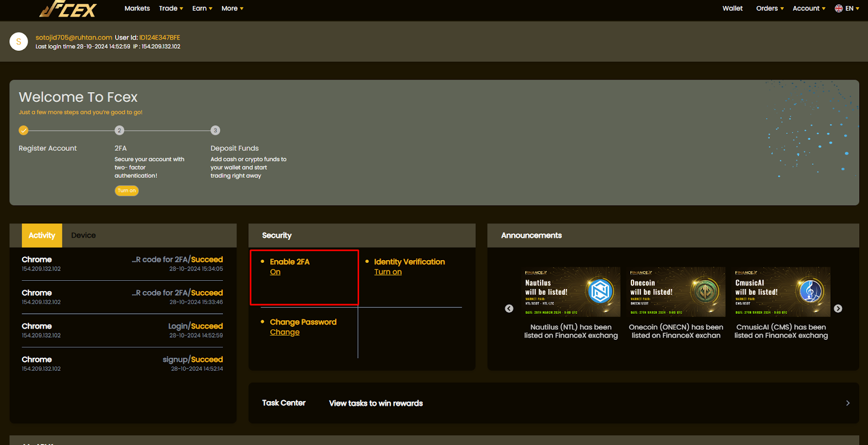Select the Login/Succeed activity entry
This screenshot has width=868, height=445.
[x=123, y=331]
